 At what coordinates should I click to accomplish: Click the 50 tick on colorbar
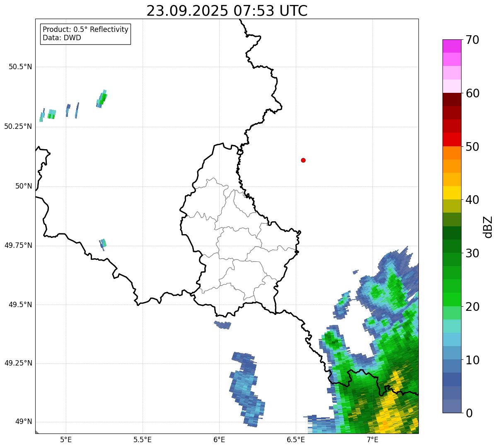(x=472, y=147)
